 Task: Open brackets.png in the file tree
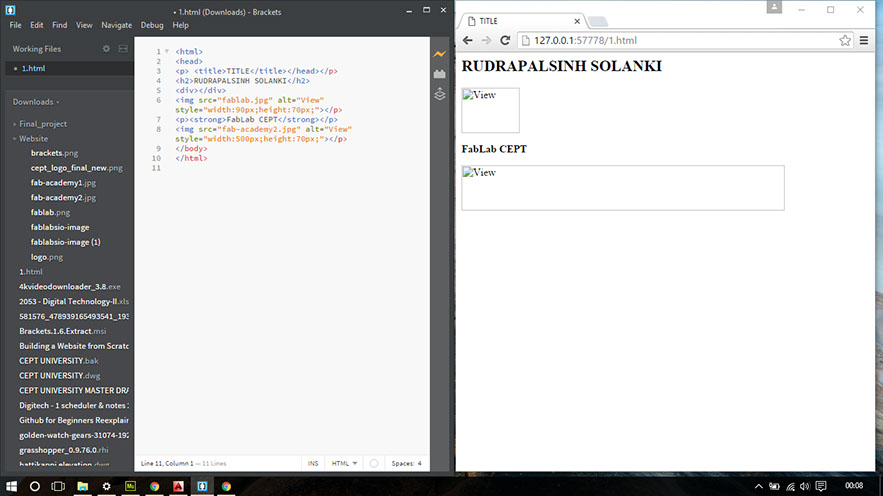[x=55, y=153]
